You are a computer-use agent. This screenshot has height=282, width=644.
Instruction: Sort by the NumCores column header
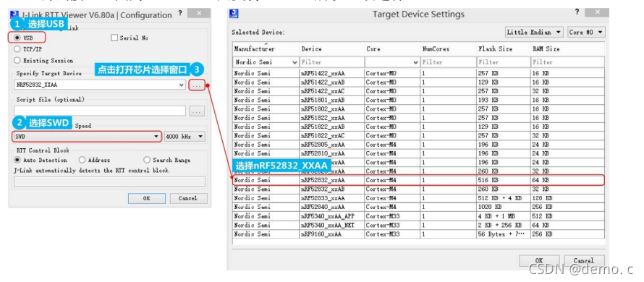click(x=448, y=49)
